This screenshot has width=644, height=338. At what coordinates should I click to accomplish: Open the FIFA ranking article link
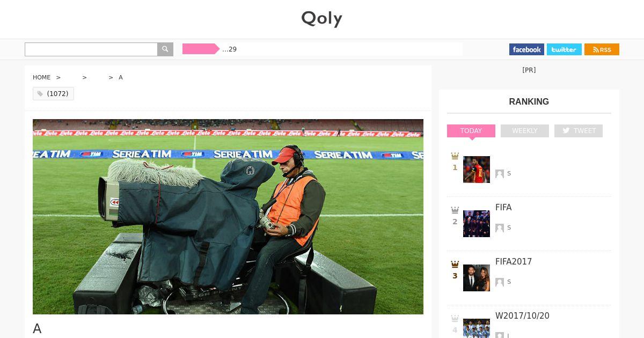click(x=503, y=208)
